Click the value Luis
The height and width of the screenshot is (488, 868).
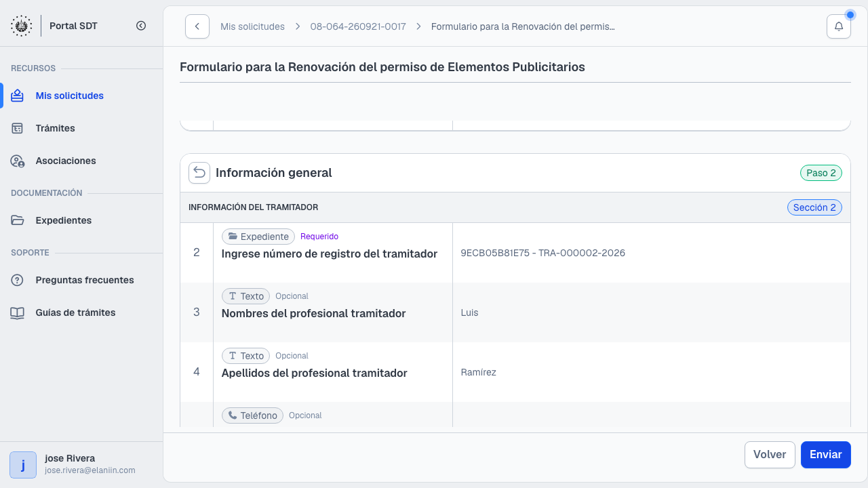coord(469,312)
